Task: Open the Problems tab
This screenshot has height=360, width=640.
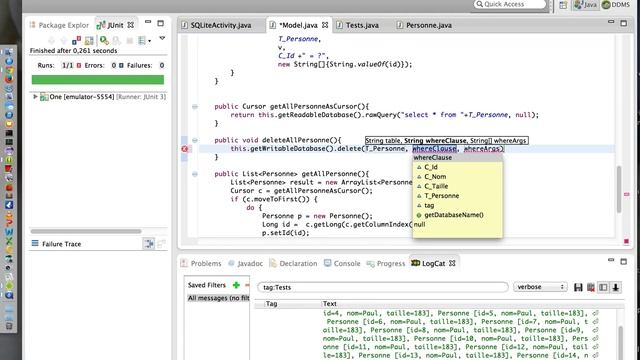Action: 201,264
